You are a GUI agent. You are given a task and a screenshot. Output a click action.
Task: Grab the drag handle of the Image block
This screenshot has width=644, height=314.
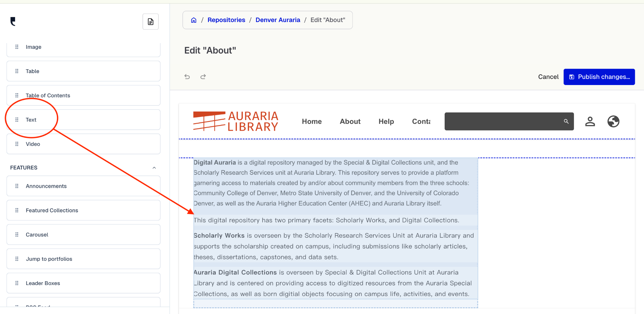[17, 47]
